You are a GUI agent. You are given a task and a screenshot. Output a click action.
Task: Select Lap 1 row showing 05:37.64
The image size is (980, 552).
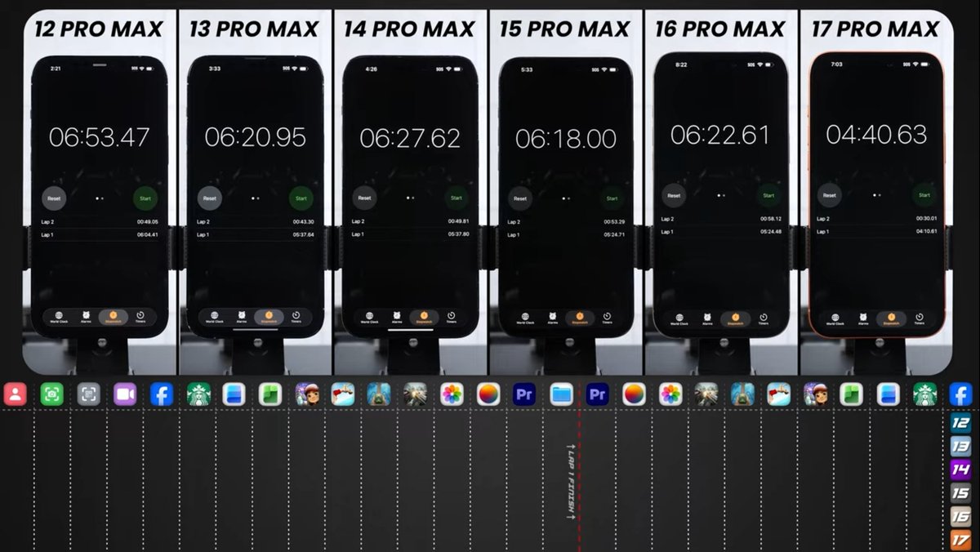tap(255, 234)
